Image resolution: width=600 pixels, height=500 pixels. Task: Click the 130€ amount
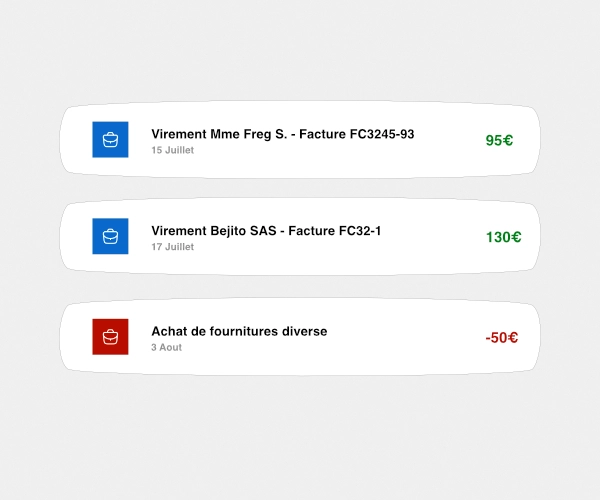[503, 237]
